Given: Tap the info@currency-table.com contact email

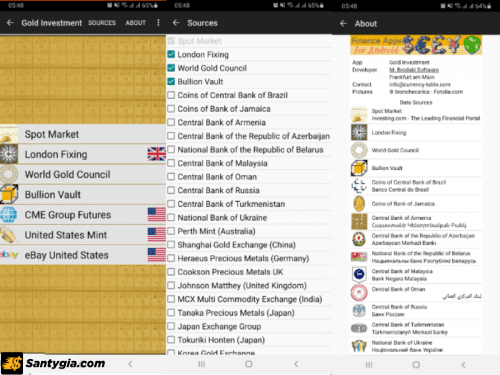Looking at the screenshot, I should tap(420, 84).
